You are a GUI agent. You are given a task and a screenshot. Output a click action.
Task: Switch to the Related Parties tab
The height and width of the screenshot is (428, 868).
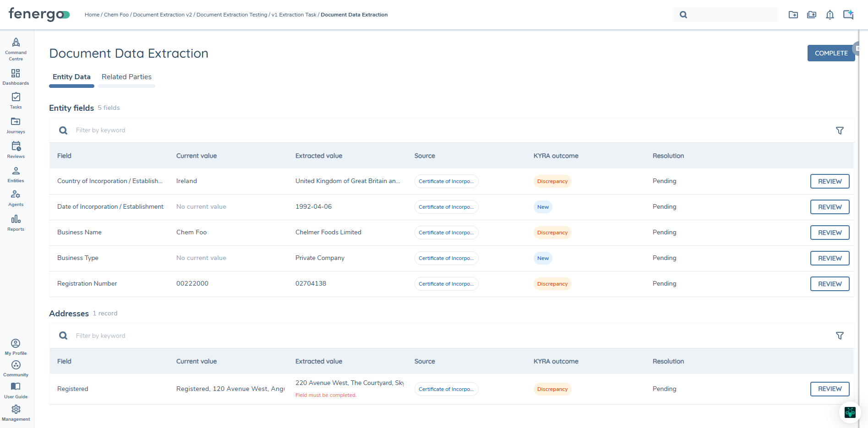tap(126, 77)
